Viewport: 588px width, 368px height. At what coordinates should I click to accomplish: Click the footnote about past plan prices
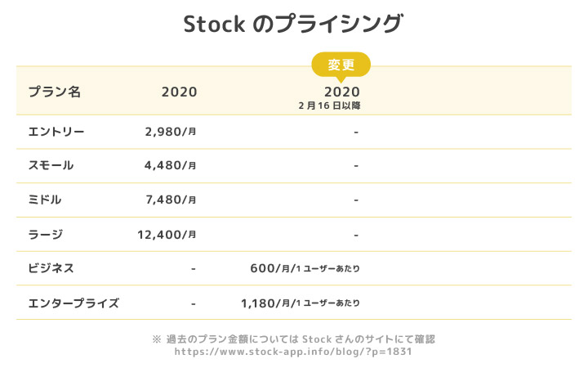(294, 339)
